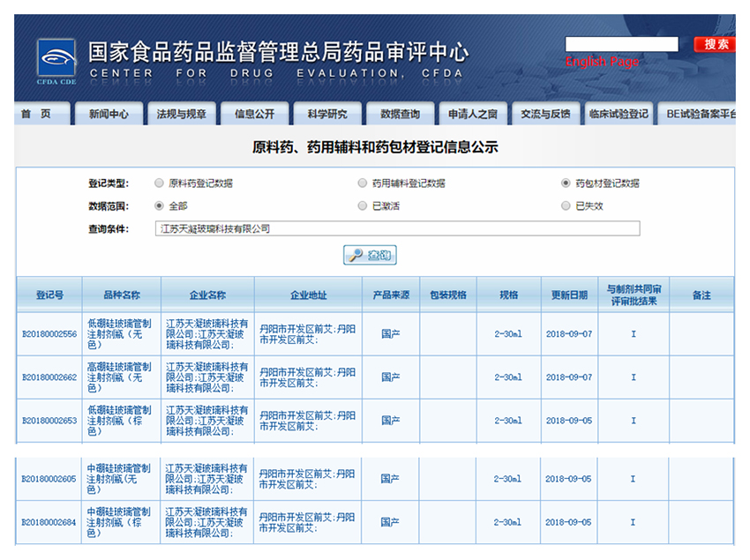Choose 全部 data range radio

159,206
